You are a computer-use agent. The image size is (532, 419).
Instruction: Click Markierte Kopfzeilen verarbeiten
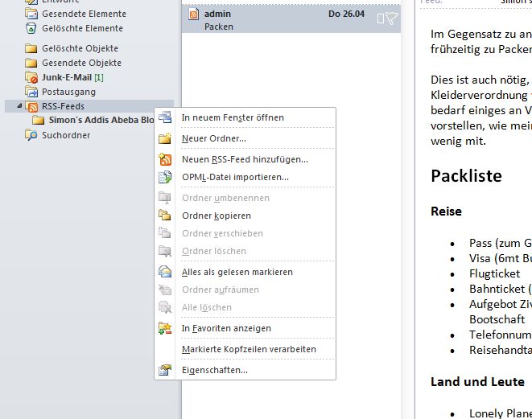(249, 349)
